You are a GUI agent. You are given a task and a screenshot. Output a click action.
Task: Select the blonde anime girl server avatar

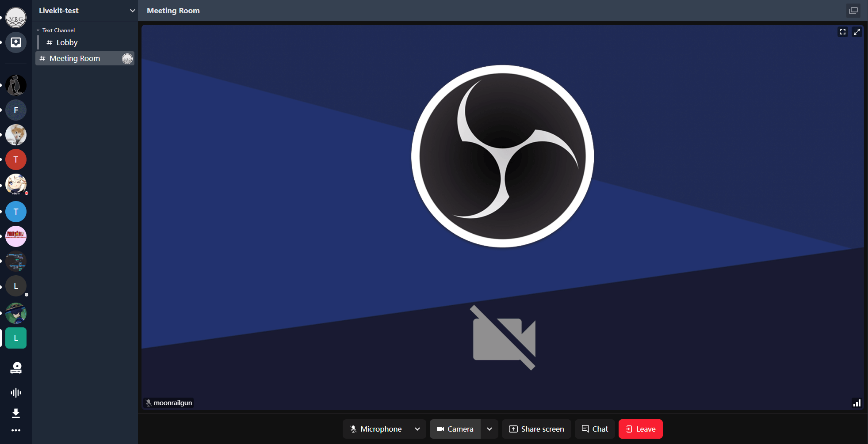[x=16, y=184]
